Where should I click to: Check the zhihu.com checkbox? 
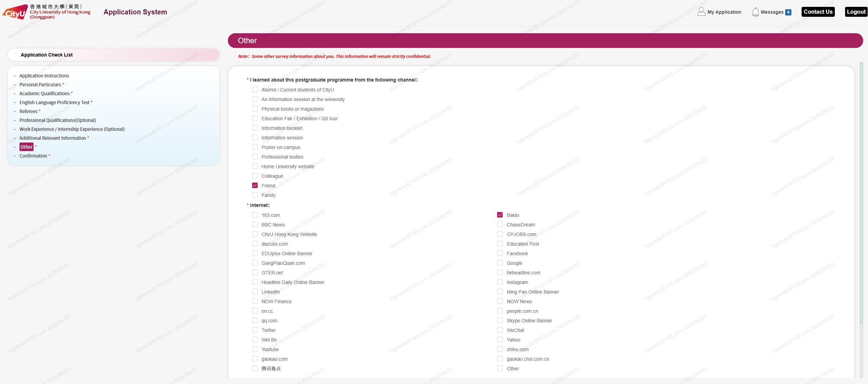click(x=500, y=349)
